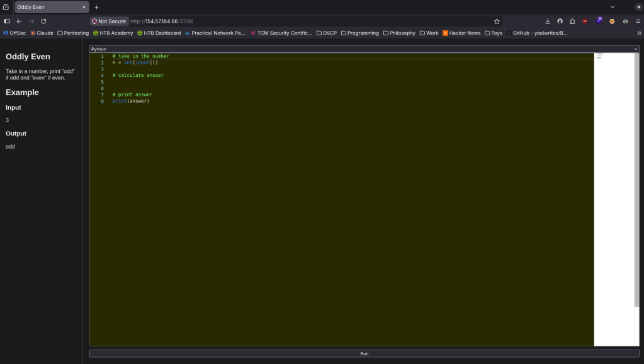Open the Hacker News bookmark

pos(461,33)
